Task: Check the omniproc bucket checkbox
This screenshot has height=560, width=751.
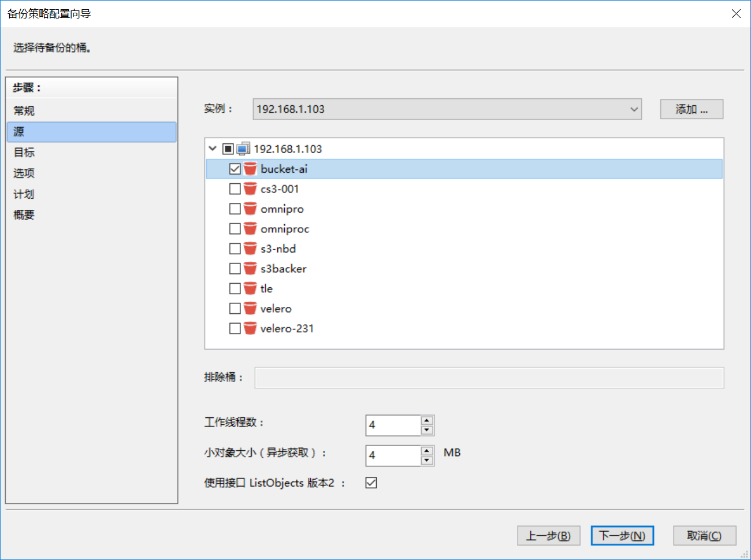Action: click(235, 229)
